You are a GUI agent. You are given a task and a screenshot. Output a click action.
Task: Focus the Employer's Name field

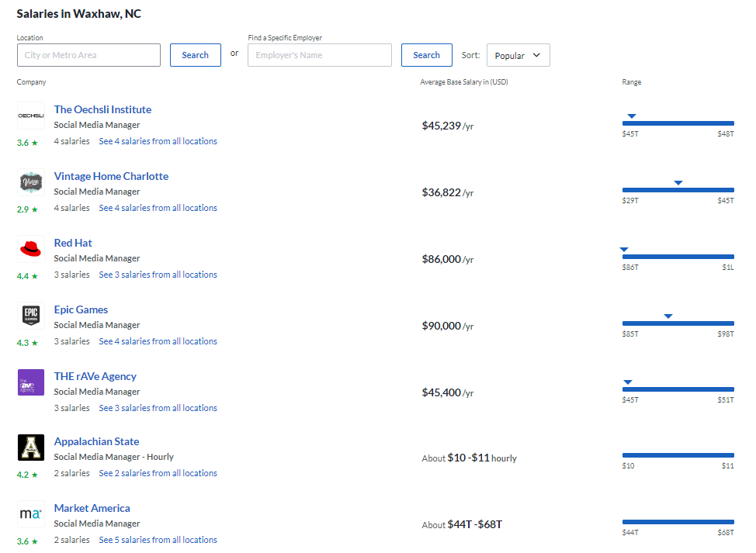tap(320, 55)
